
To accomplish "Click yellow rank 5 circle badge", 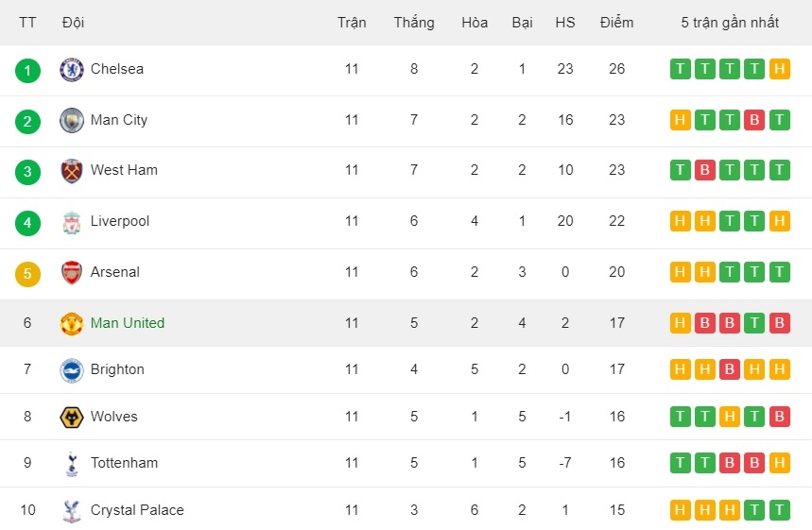I will click(27, 274).
